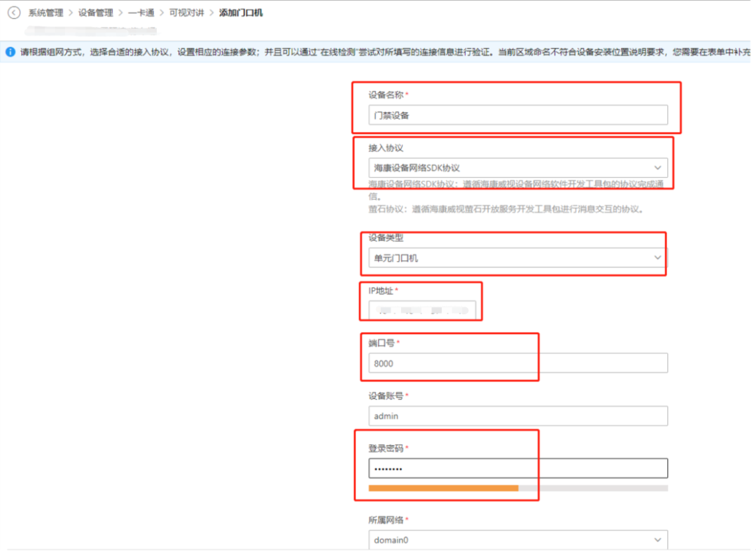This screenshot has width=756, height=555.
Task: Go to 系统管理 in the breadcrumb
Action: point(45,13)
